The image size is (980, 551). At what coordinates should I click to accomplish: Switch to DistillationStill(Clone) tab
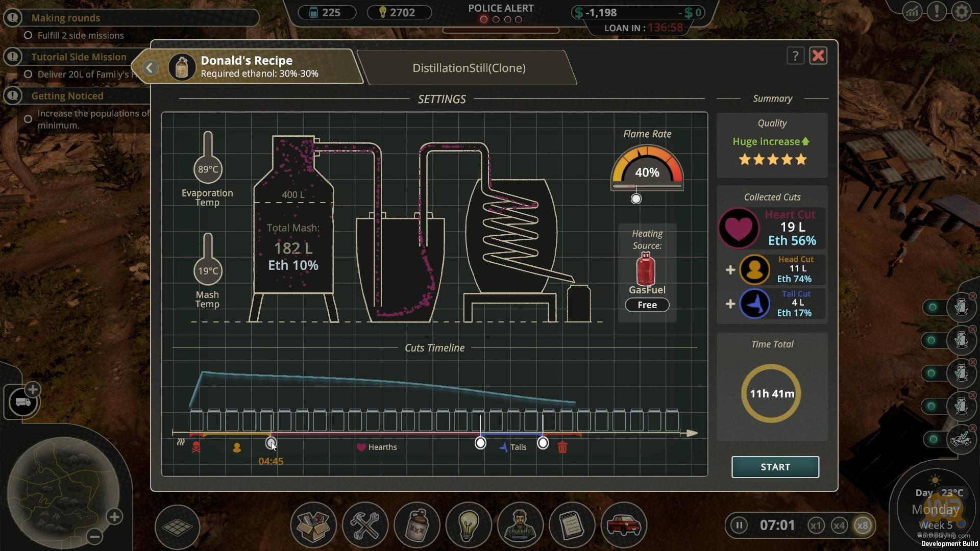coord(469,68)
